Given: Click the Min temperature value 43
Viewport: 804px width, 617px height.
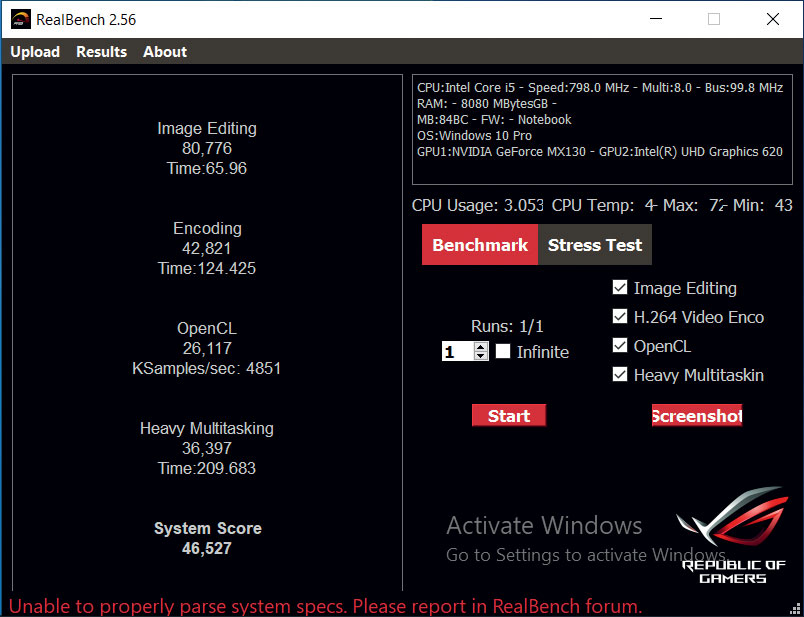Looking at the screenshot, I should click(x=783, y=206).
